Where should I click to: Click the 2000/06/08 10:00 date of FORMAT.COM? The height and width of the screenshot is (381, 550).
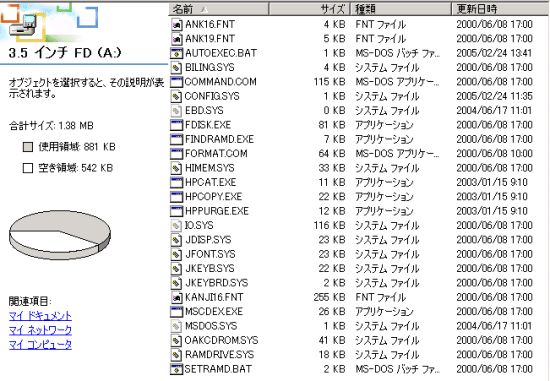tap(494, 154)
